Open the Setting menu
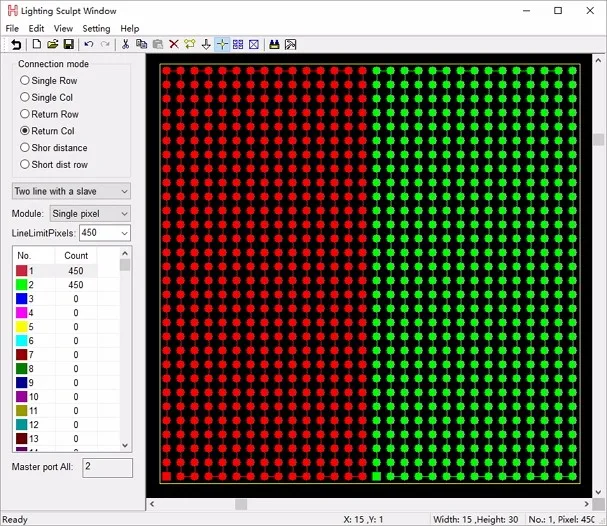607x526 pixels. pos(96,29)
